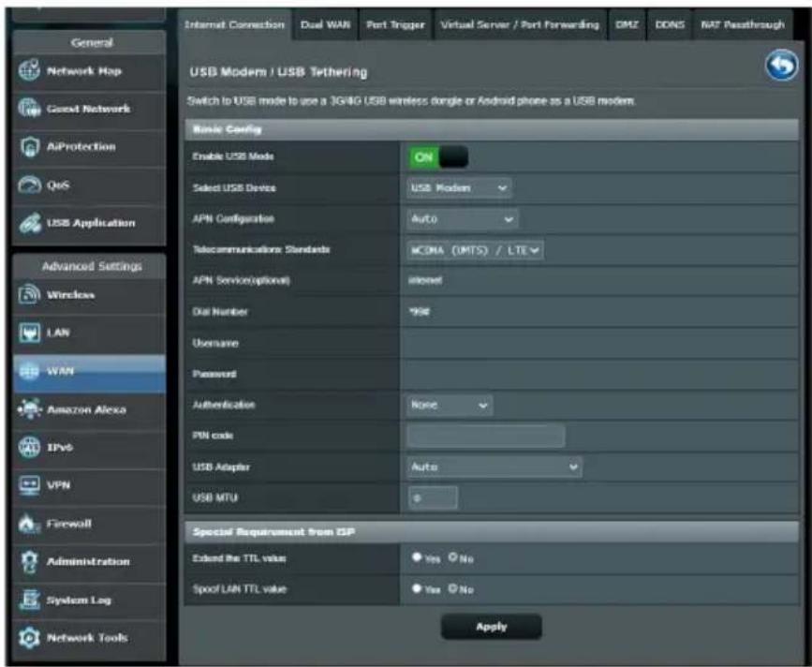812x667 pixels.
Task: Click the VPN monitor icon
Action: 29,485
